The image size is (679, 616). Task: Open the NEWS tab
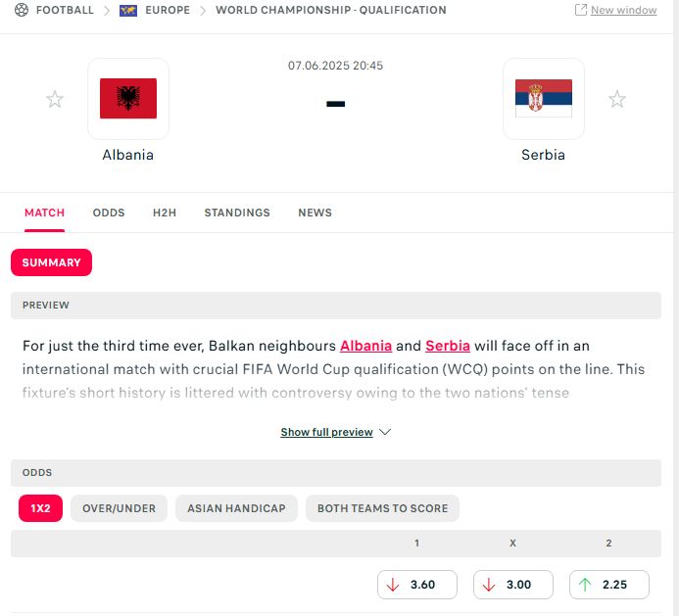coord(315,213)
